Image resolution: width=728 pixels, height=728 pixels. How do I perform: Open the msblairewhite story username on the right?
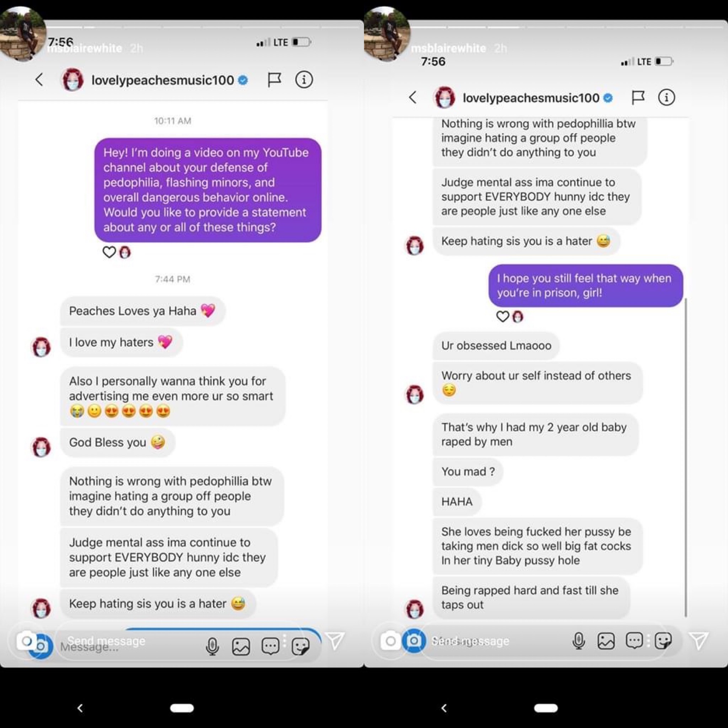(448, 48)
